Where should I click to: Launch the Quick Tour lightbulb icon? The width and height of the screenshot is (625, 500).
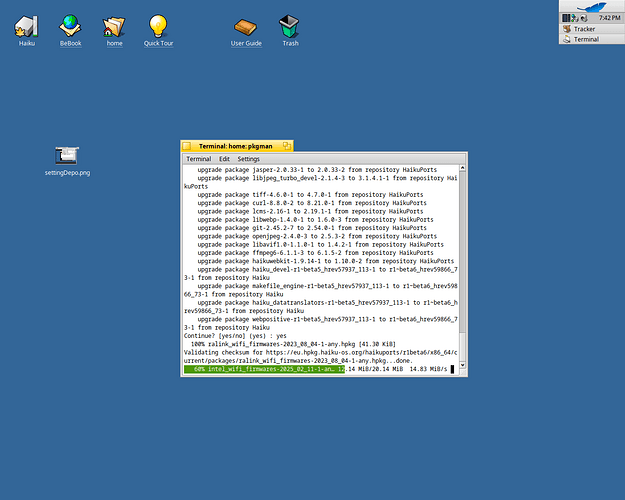coord(158,26)
